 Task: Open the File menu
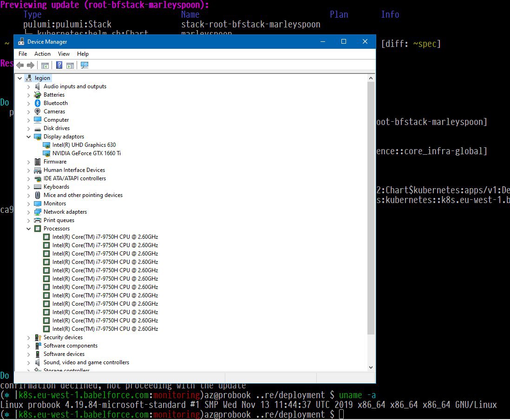point(23,54)
